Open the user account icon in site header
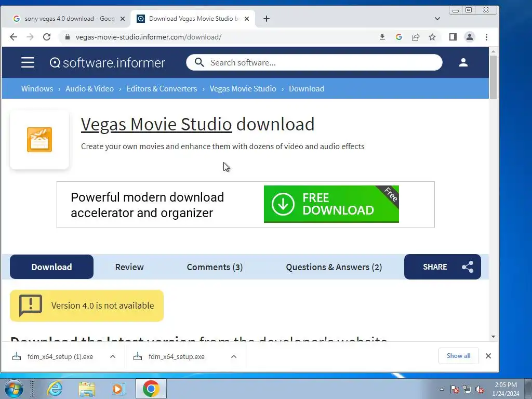This screenshot has width=532, height=399. (463, 62)
